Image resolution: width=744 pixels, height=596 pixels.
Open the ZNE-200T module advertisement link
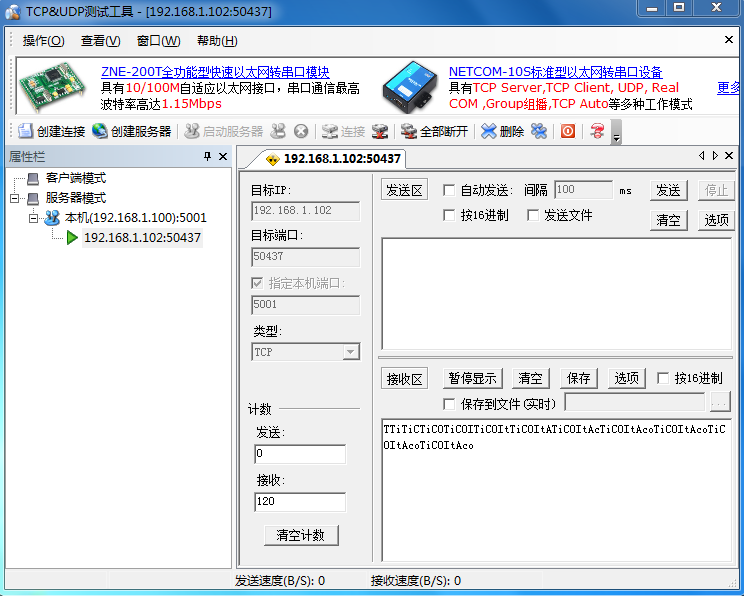(x=215, y=72)
